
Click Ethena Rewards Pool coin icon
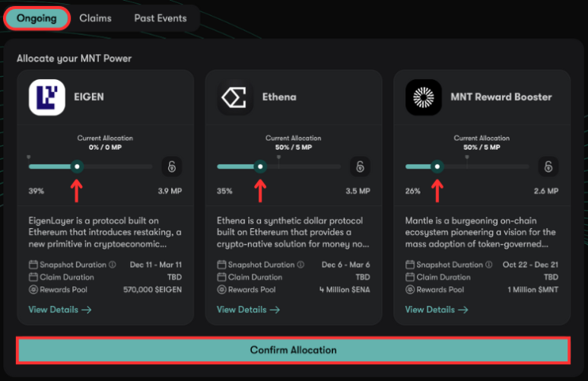[221, 290]
